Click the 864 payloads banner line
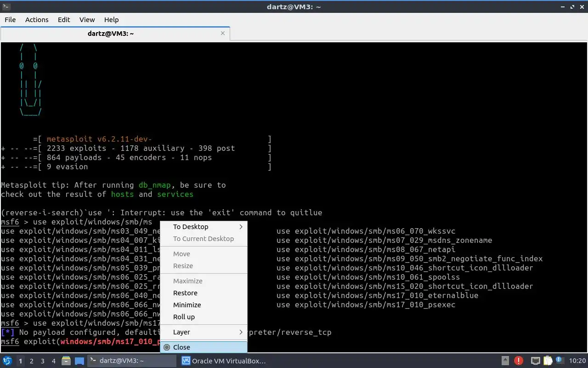This screenshot has height=368, width=588. pyautogui.click(x=136, y=158)
